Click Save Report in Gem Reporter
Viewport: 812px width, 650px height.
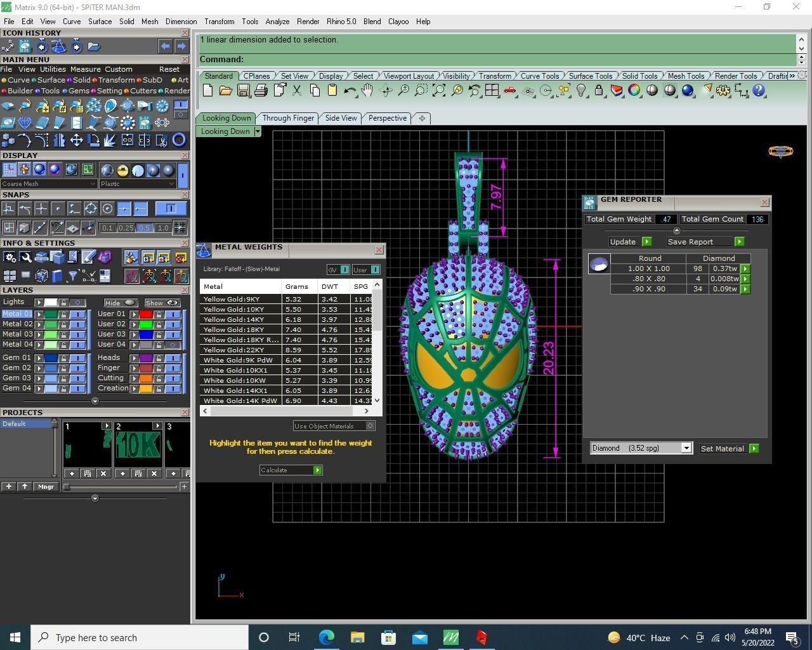705,242
